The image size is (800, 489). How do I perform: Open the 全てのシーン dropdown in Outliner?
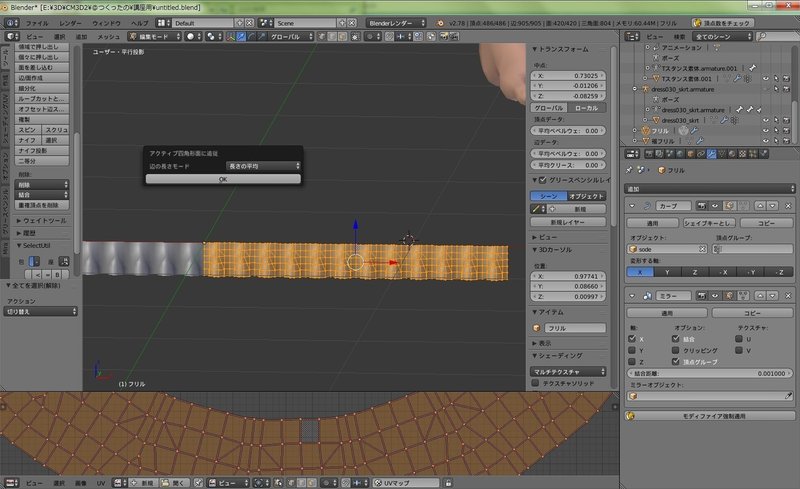722,36
